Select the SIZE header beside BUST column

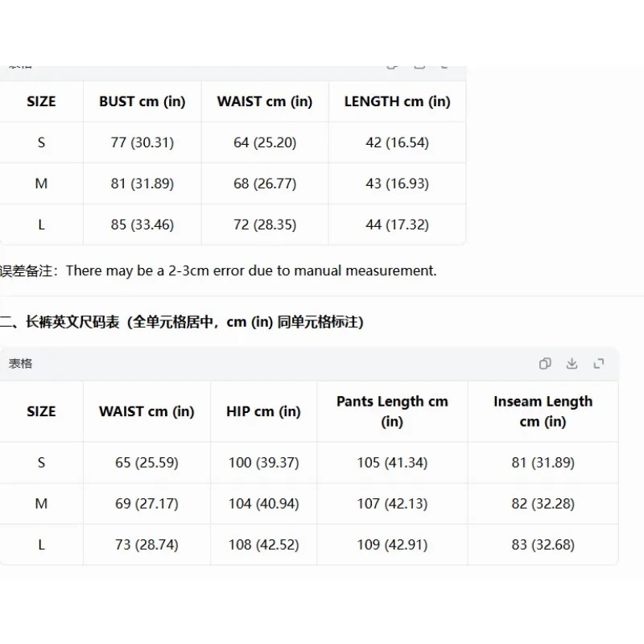[41, 101]
